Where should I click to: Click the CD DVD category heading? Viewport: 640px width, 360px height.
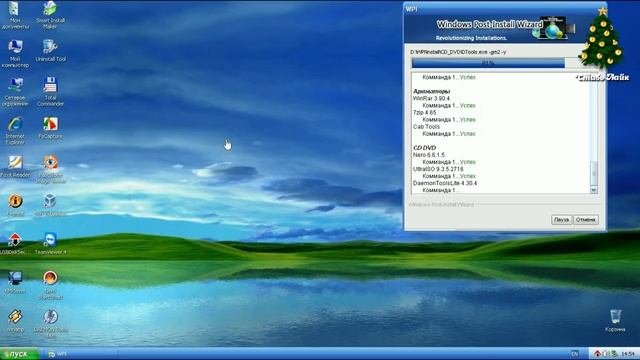point(424,147)
